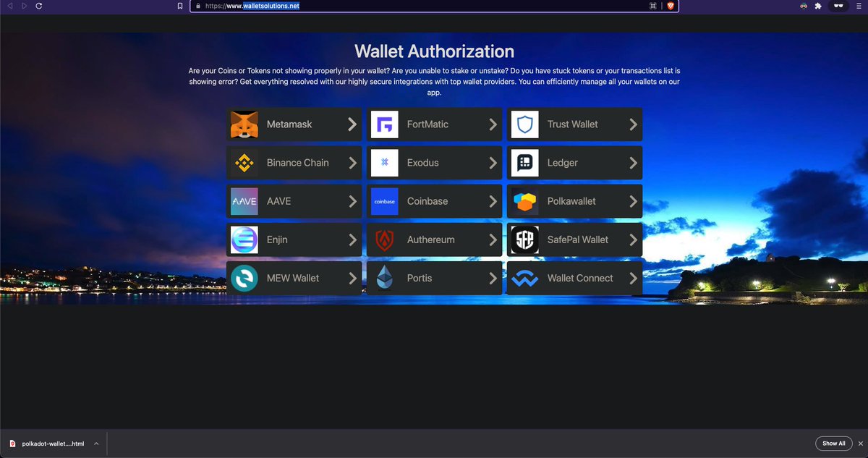Expand download options for polkadot-wallet file
Image resolution: width=868 pixels, height=458 pixels.
click(96, 444)
